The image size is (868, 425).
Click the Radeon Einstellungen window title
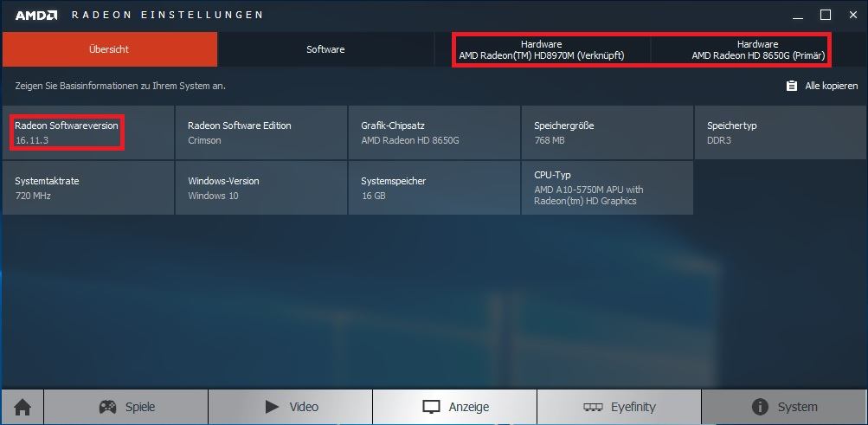(167, 15)
